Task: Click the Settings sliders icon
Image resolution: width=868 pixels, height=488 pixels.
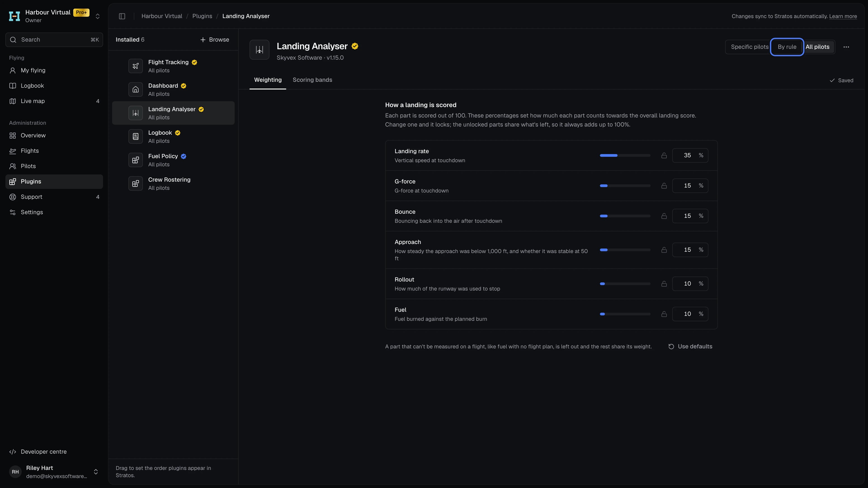Action: [13, 212]
